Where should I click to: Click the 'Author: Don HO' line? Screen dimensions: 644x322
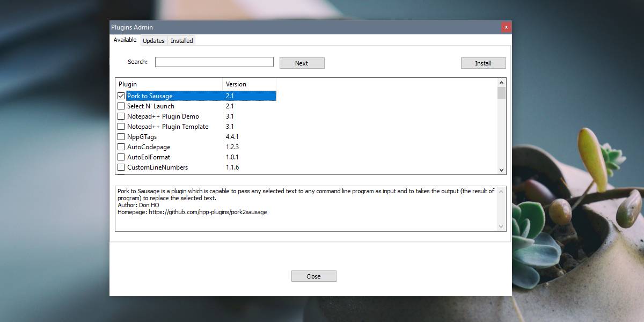(138, 205)
